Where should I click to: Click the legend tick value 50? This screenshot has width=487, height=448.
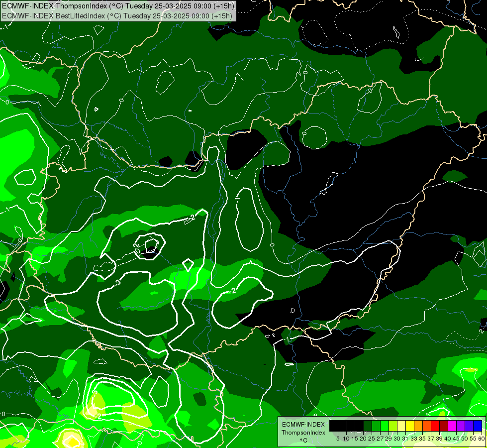click(465, 439)
